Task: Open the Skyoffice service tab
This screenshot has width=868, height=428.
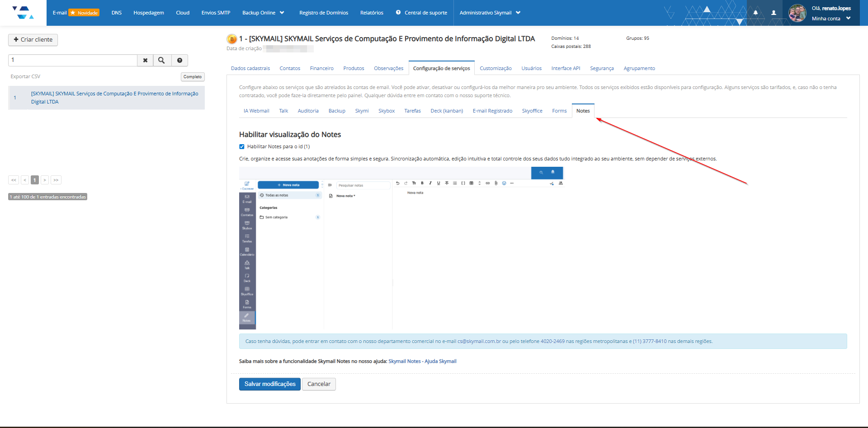Action: [532, 111]
